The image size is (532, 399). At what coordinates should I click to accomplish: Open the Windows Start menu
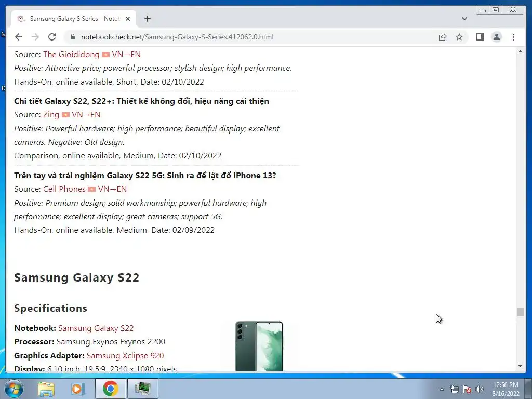click(x=14, y=389)
